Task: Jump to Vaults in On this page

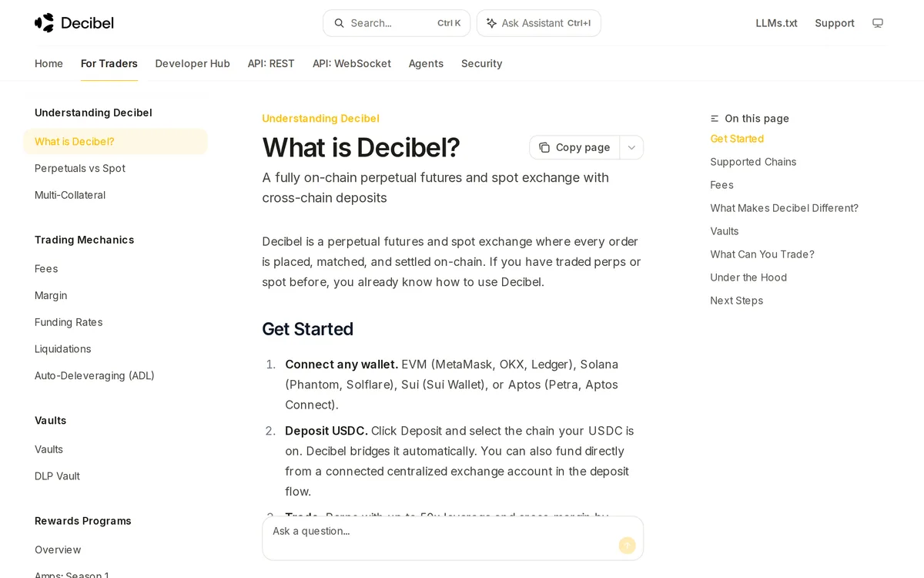Action: pyautogui.click(x=724, y=231)
